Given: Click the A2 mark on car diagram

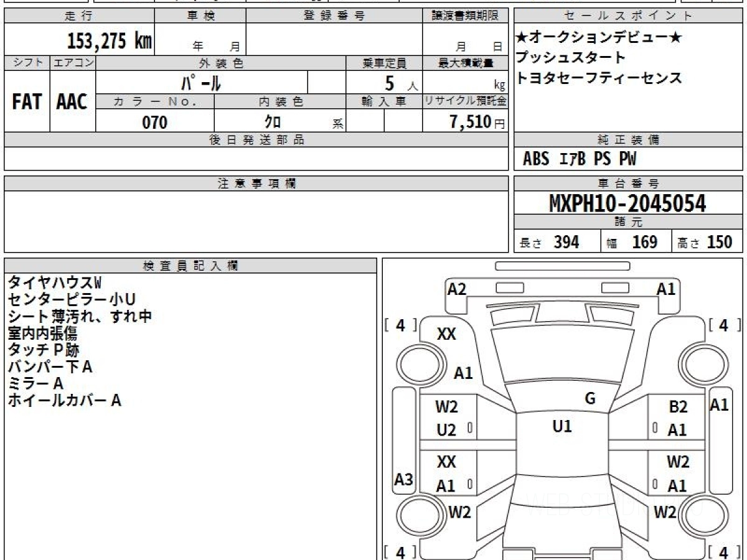Looking at the screenshot, I should click(457, 288).
